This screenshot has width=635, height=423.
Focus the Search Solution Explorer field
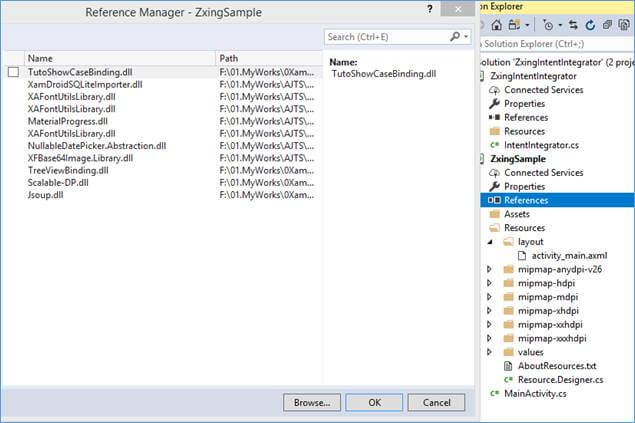click(x=557, y=44)
